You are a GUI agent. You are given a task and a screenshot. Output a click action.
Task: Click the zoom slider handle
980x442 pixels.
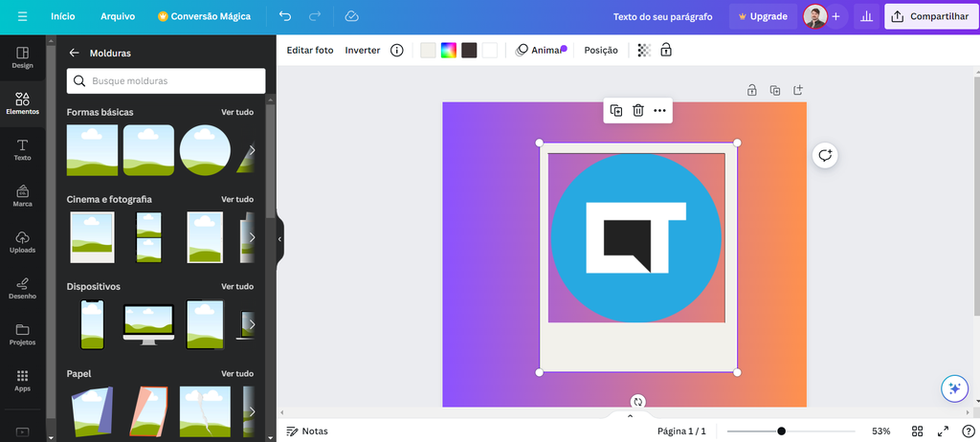click(781, 431)
